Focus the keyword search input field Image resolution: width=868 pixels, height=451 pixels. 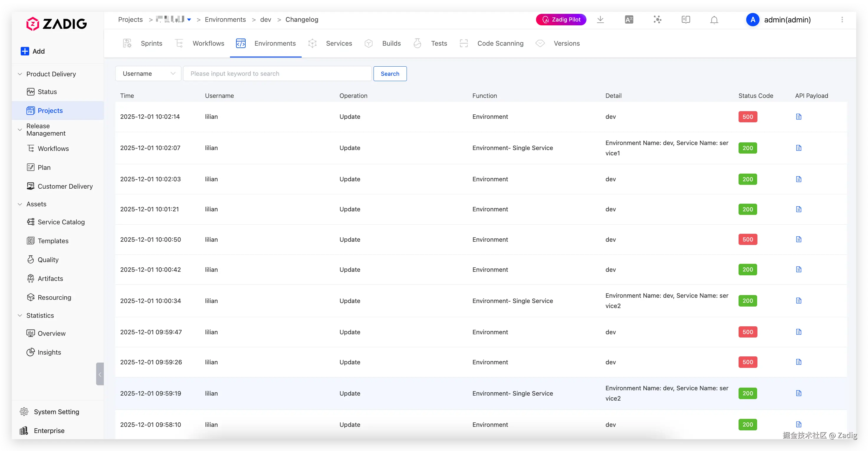pyautogui.click(x=277, y=74)
